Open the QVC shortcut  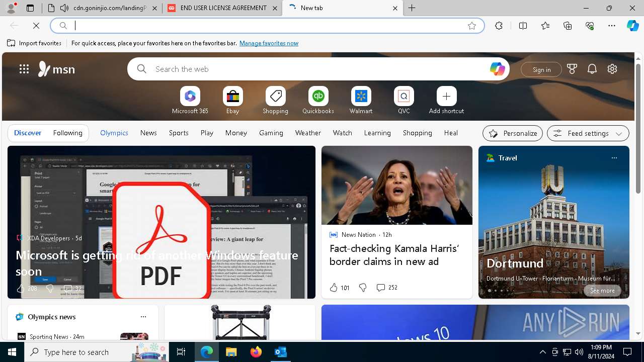click(x=404, y=101)
